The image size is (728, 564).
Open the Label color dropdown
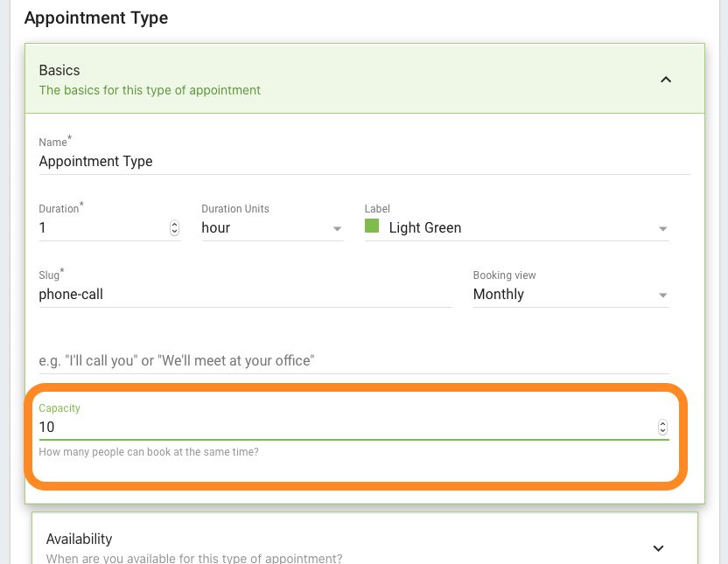(x=517, y=227)
